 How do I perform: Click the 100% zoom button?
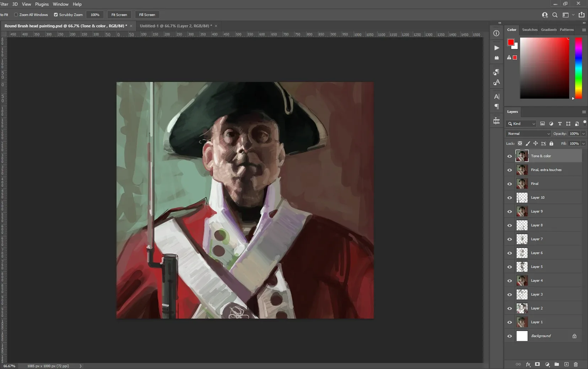tap(95, 15)
